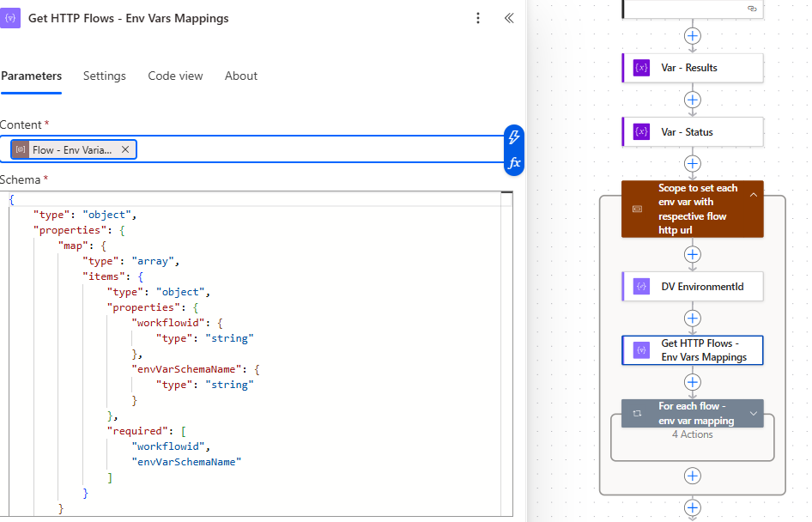
Task: Remove the Flow - Env Varia token
Action: tap(124, 149)
